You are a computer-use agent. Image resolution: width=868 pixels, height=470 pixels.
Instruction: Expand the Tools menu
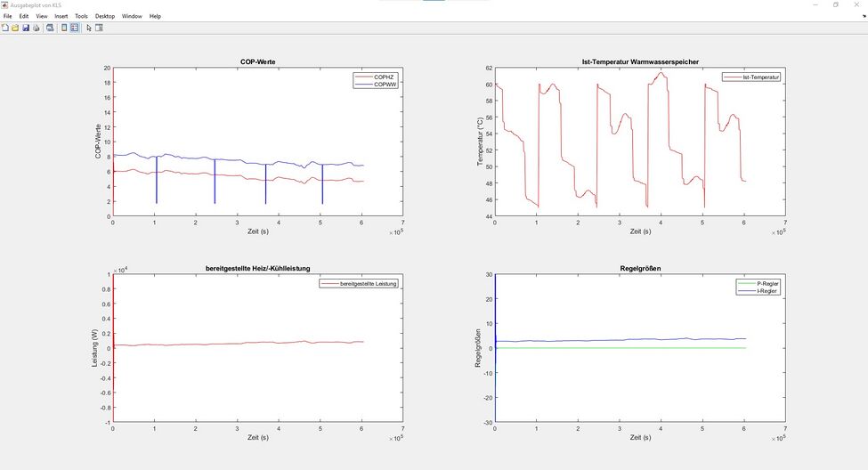tap(81, 16)
